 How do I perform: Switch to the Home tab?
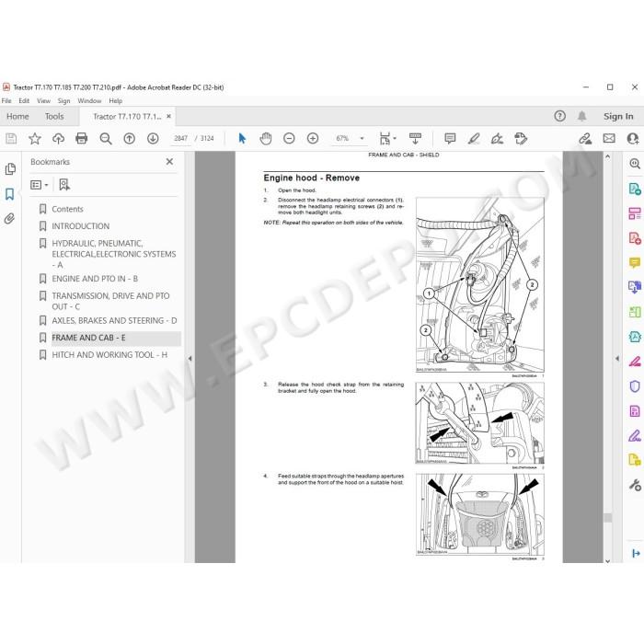click(17, 116)
